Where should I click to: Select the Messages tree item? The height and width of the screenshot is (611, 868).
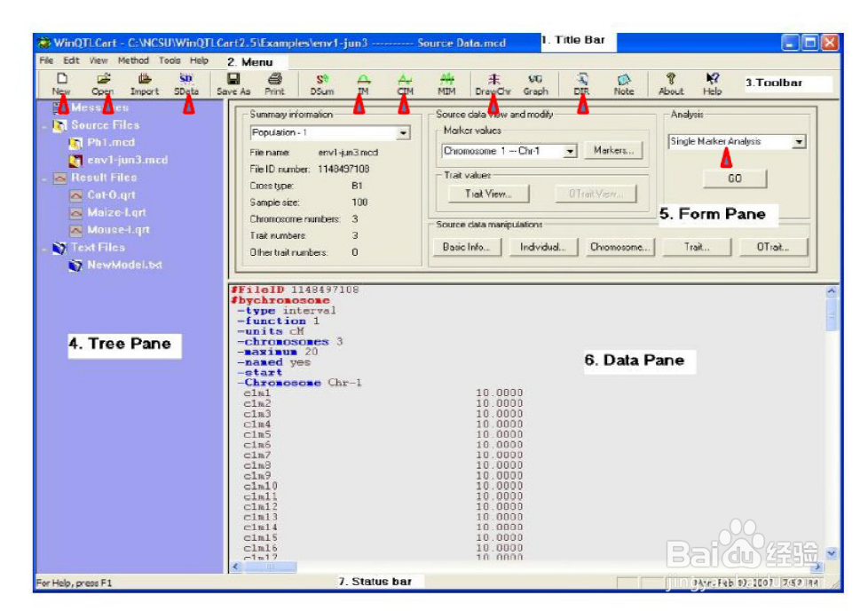(x=99, y=108)
